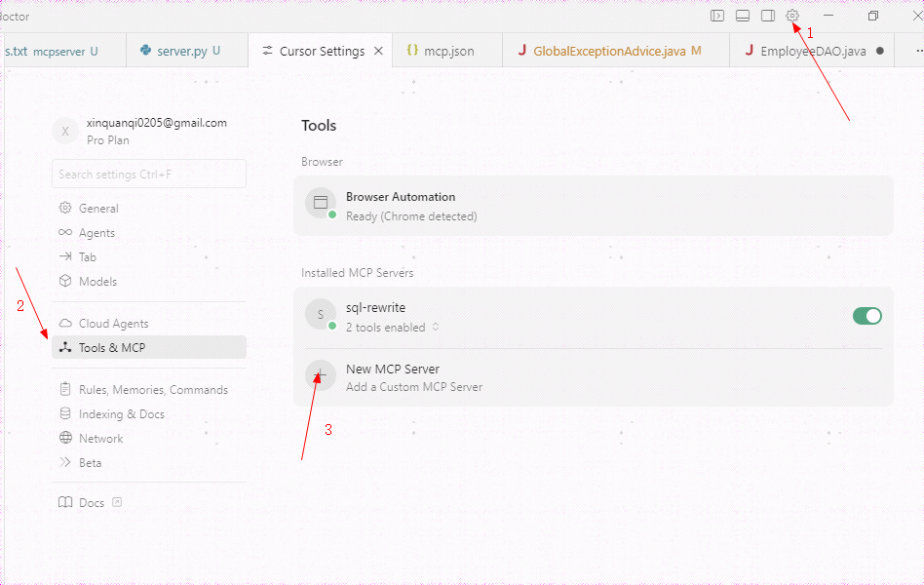
Task: Click the Indexing & Docs database icon
Action: point(65,413)
